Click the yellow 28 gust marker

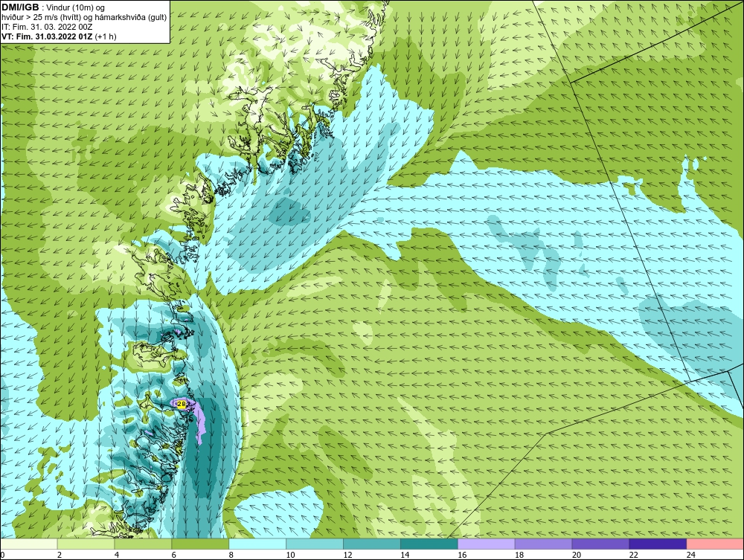click(x=181, y=404)
